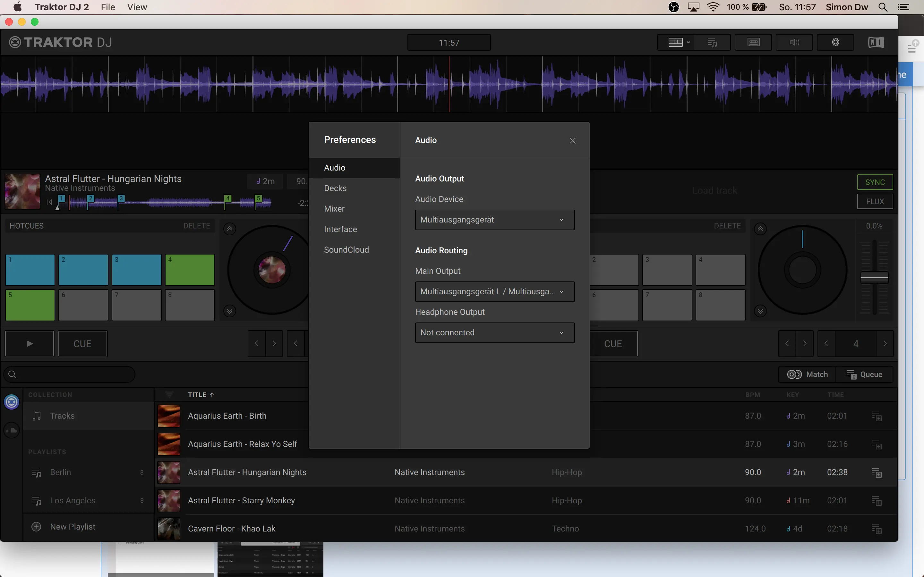The width and height of the screenshot is (924, 577).
Task: Toggle the Match button
Action: click(807, 374)
